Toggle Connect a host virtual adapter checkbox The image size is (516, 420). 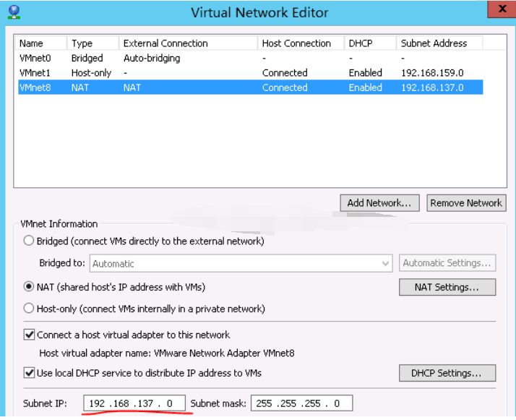[30, 335]
